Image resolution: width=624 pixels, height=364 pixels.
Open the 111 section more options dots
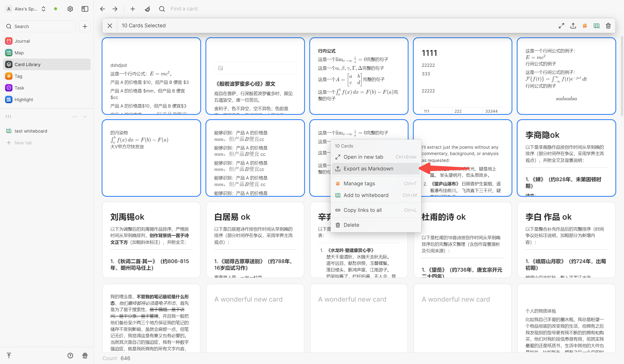75,117
